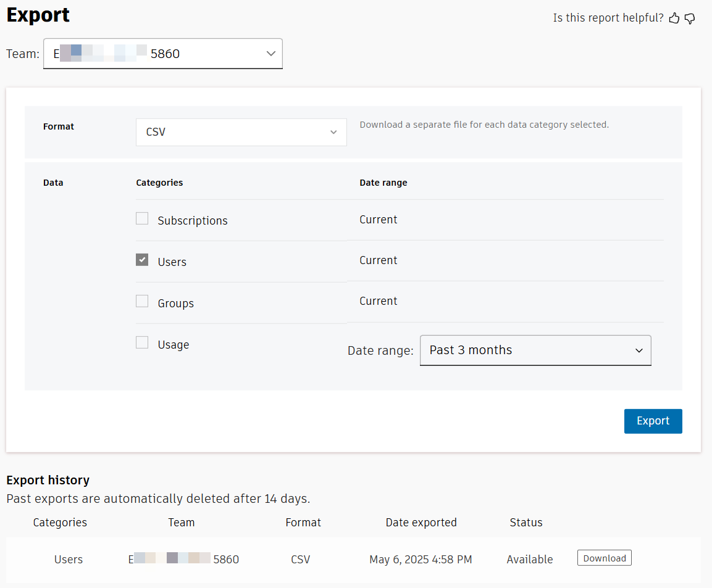This screenshot has width=712, height=588.
Task: Click the thumbs up icon
Action: [x=674, y=18]
